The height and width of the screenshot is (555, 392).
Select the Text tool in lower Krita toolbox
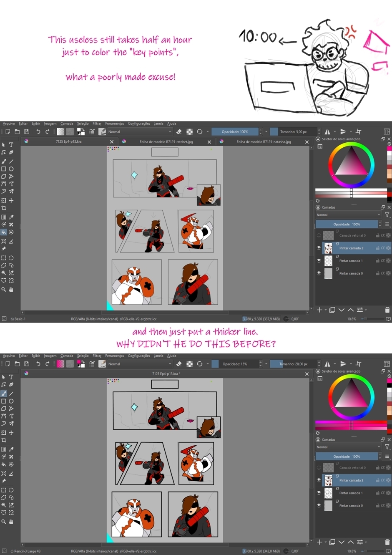point(11,377)
